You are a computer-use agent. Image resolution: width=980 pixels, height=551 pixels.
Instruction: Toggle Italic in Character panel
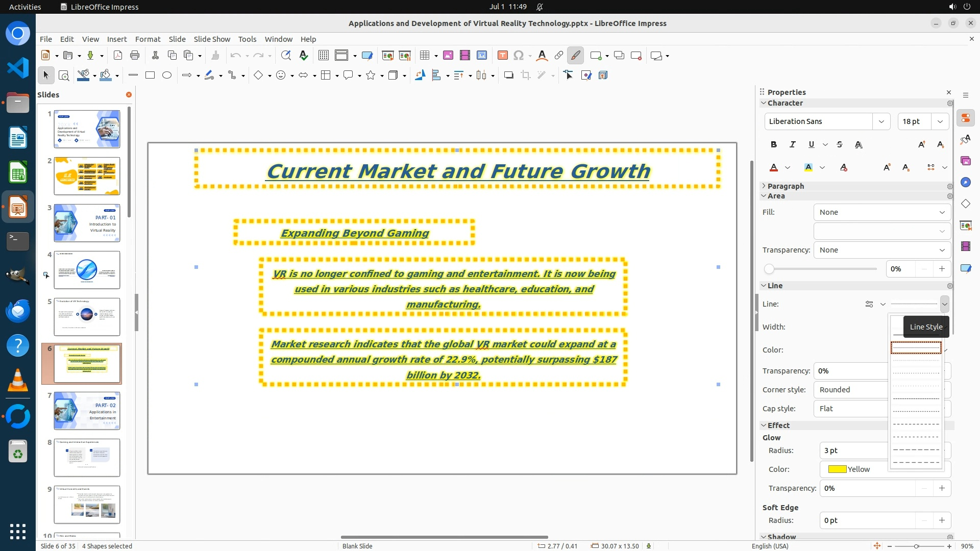pyautogui.click(x=792, y=144)
